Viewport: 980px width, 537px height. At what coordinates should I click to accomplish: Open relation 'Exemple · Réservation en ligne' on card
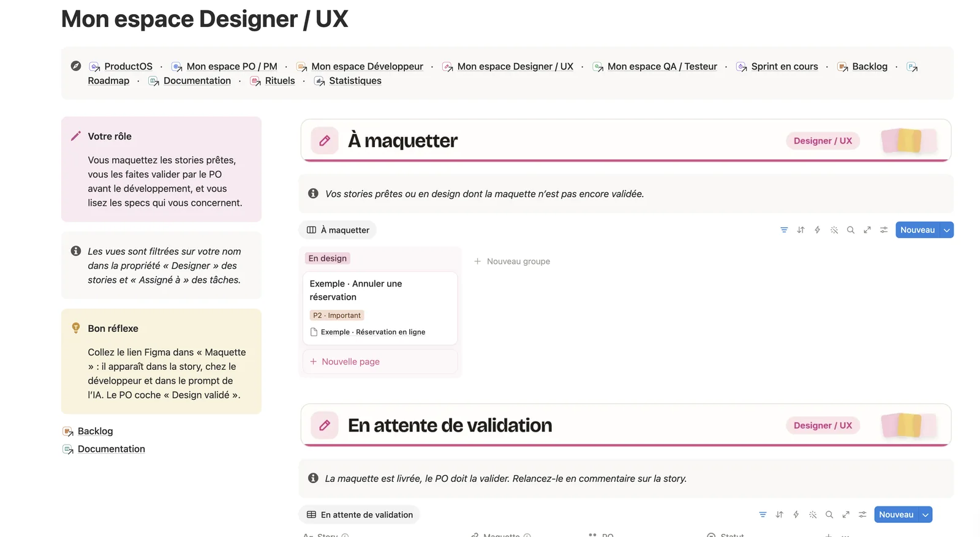(367, 332)
